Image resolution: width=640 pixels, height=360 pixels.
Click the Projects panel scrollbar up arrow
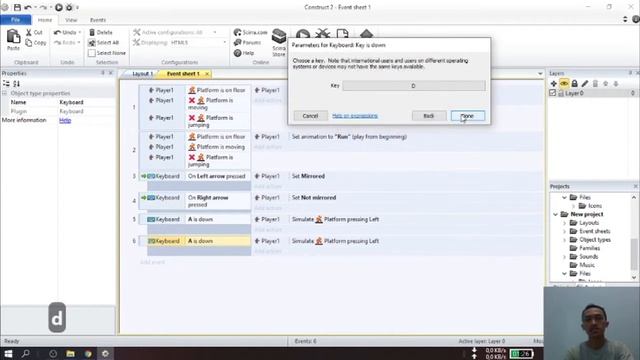click(x=634, y=197)
